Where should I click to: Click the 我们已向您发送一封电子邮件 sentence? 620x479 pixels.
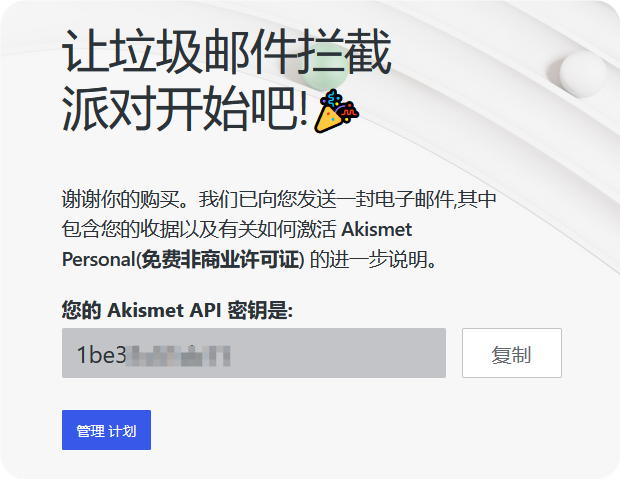click(x=326, y=199)
